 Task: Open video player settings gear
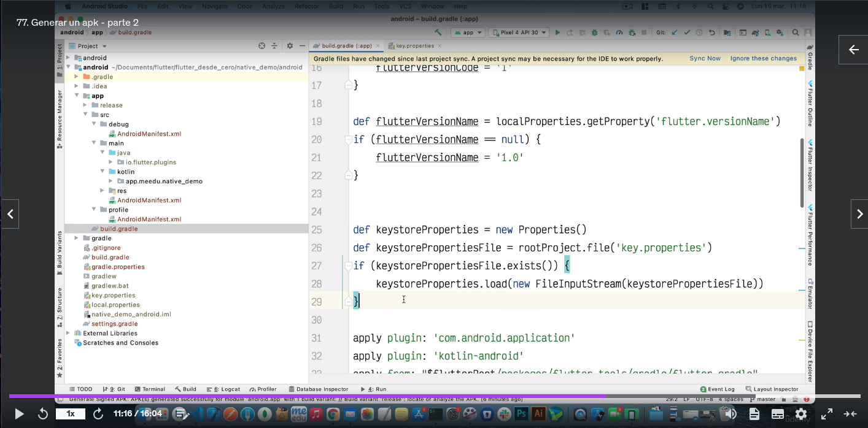pyautogui.click(x=801, y=414)
